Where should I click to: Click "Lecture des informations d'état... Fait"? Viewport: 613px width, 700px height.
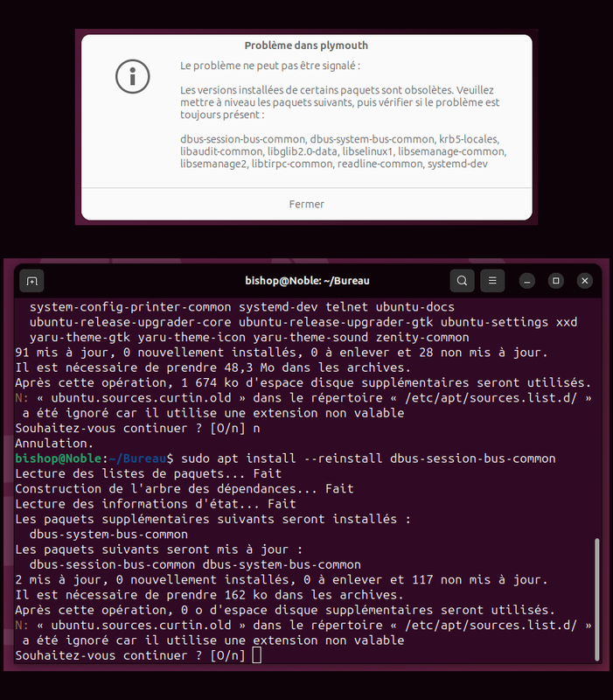[156, 504]
